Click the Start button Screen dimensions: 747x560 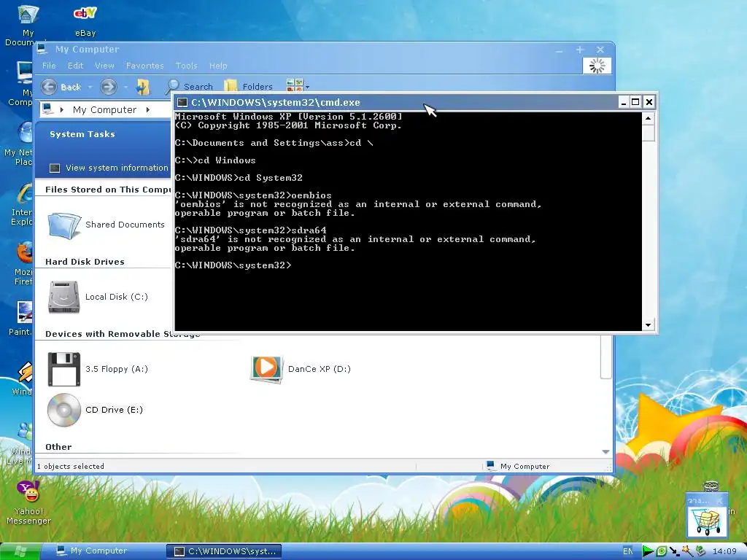pyautogui.click(x=20, y=551)
